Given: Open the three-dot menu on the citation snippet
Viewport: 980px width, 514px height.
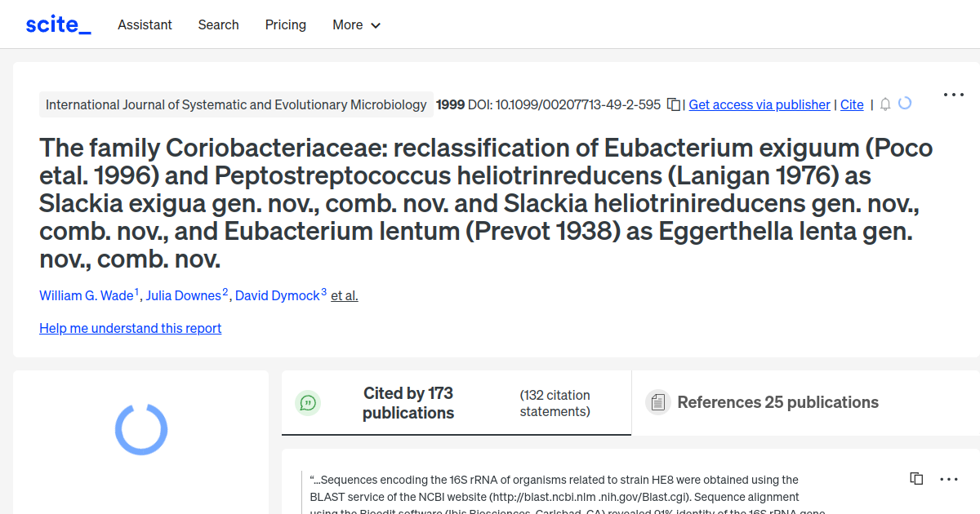Looking at the screenshot, I should pos(948,478).
